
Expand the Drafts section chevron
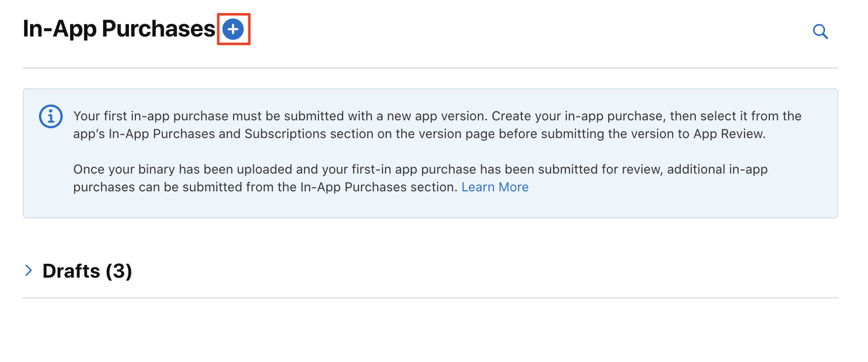pos(29,270)
